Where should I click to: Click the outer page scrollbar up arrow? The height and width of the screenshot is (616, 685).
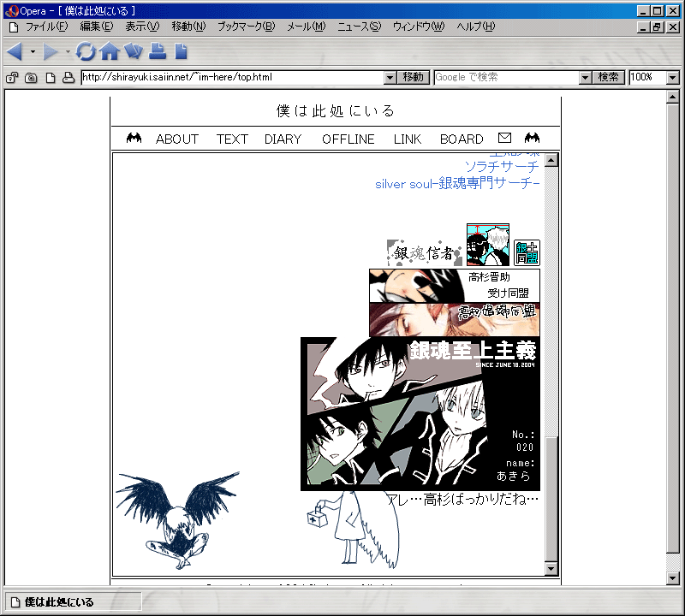(x=673, y=97)
